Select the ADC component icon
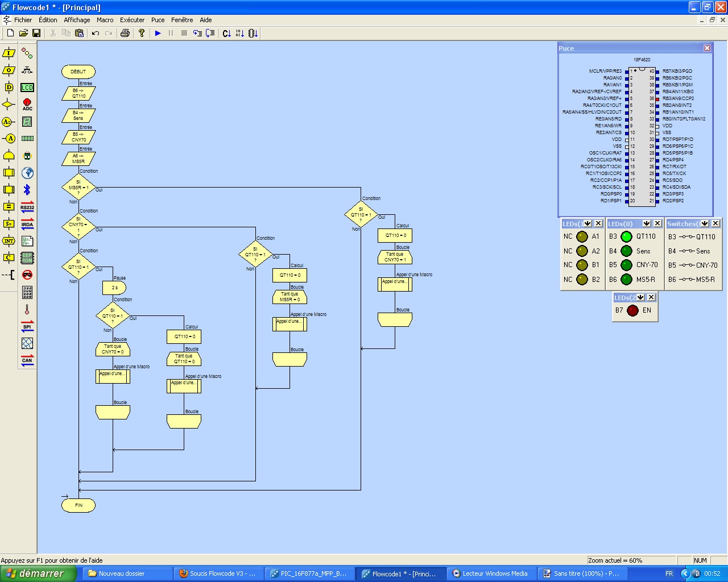The height and width of the screenshot is (582, 728). [x=27, y=105]
